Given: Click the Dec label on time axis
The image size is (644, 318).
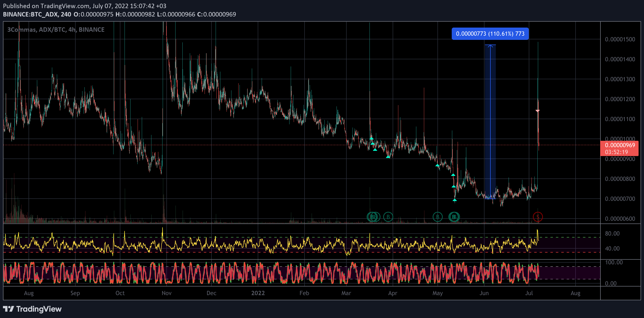Looking at the screenshot, I should pos(211,293).
